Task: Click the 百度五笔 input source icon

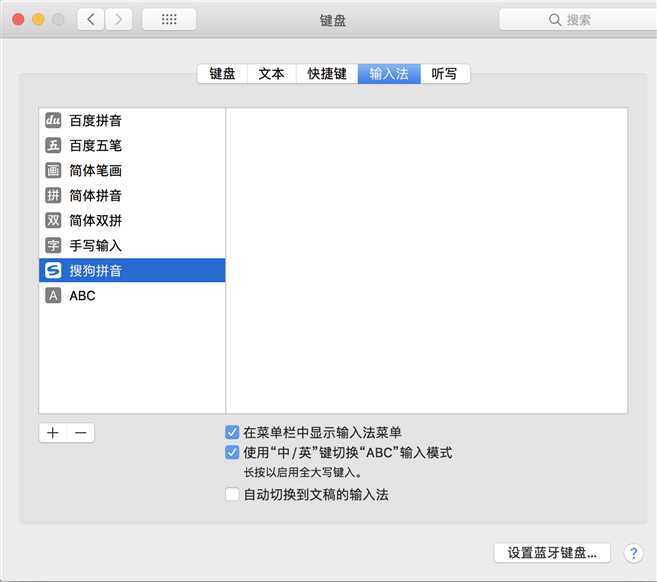Action: [53, 145]
